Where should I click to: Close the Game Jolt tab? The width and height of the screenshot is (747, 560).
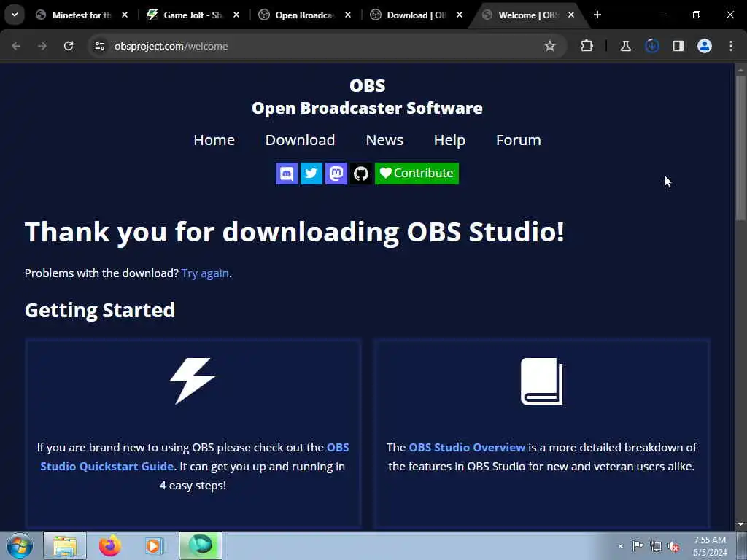[236, 15]
